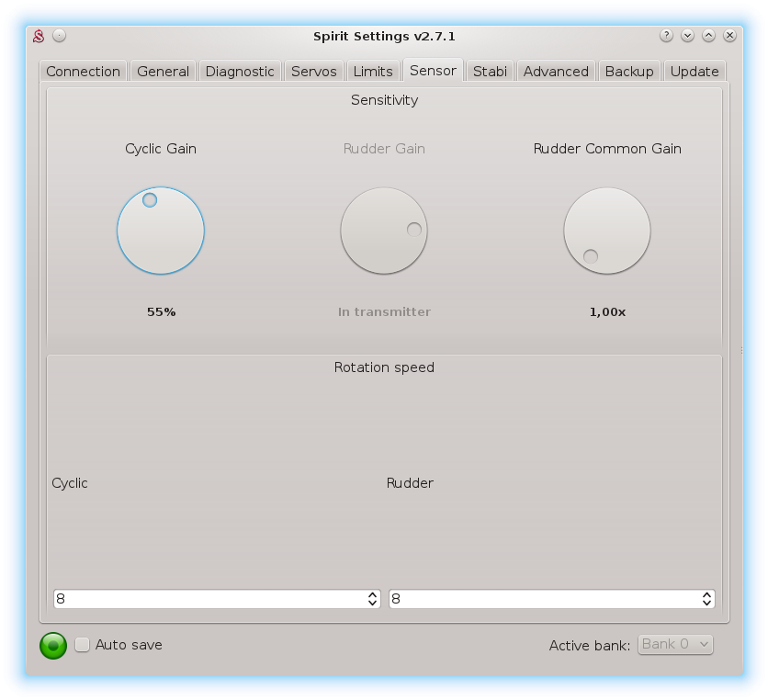Click the Rudder Gain label
768x700 pixels.
(x=384, y=149)
